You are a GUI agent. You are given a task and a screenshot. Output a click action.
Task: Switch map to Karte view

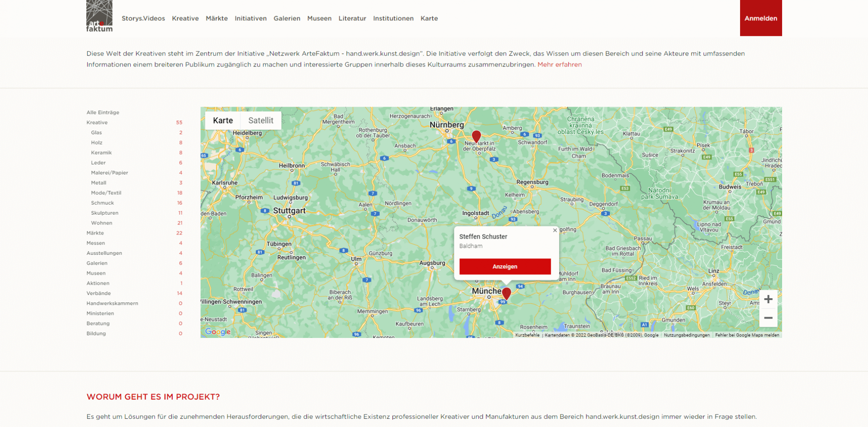coord(223,121)
